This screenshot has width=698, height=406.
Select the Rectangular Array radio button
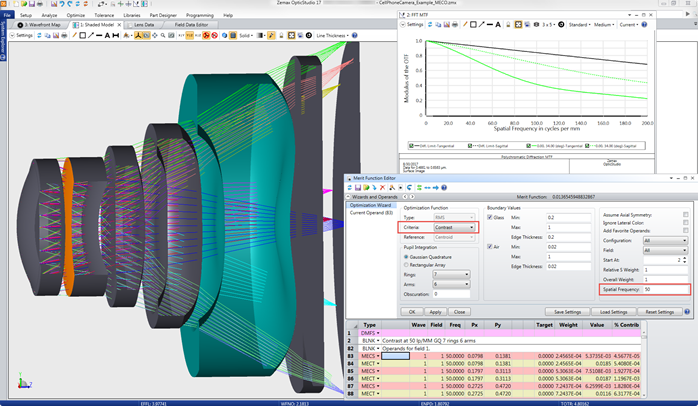(x=406, y=265)
